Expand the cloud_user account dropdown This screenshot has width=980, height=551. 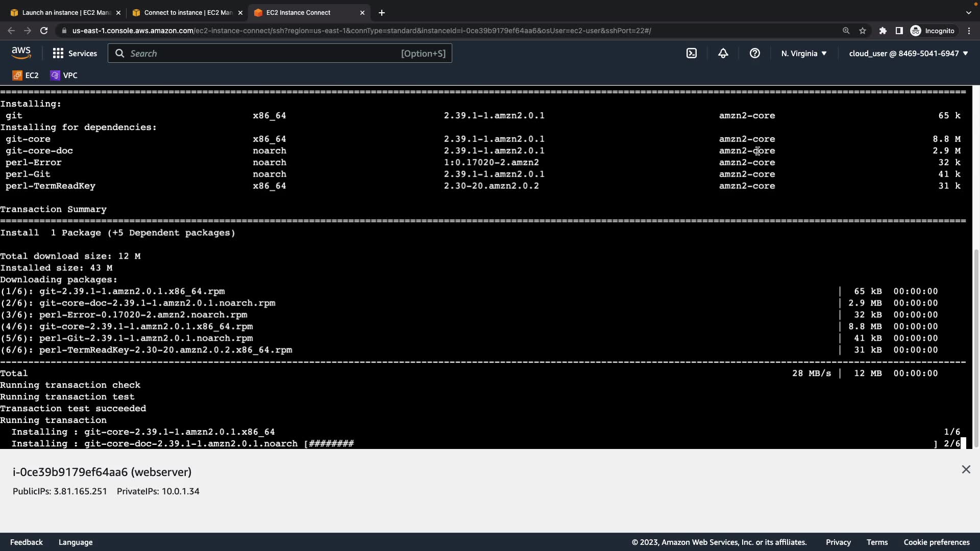pyautogui.click(x=909, y=53)
